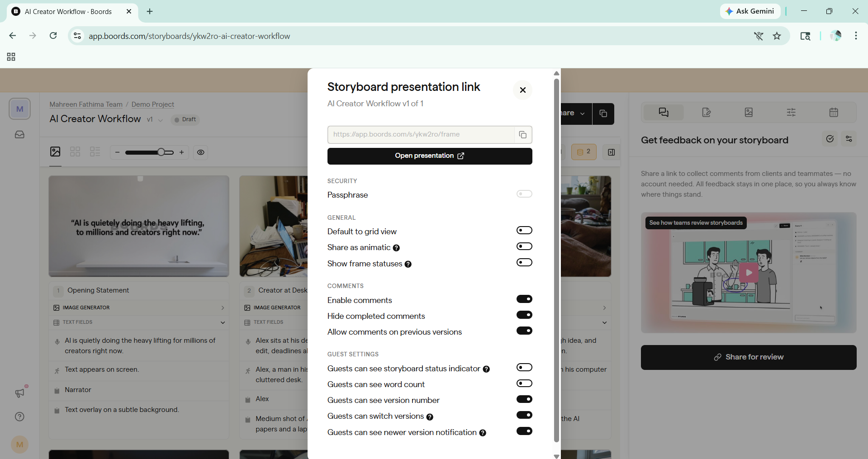Viewport: 868px width, 459px height.
Task: Select the Opening Statement frame thumbnail
Action: click(139, 227)
